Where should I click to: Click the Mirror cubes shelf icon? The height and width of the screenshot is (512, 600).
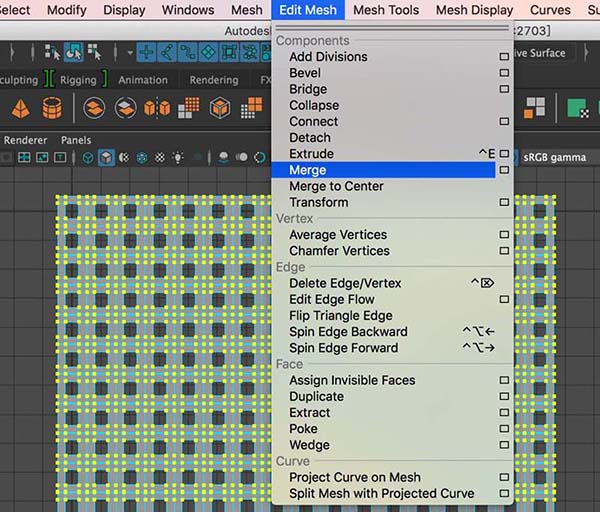(157, 108)
